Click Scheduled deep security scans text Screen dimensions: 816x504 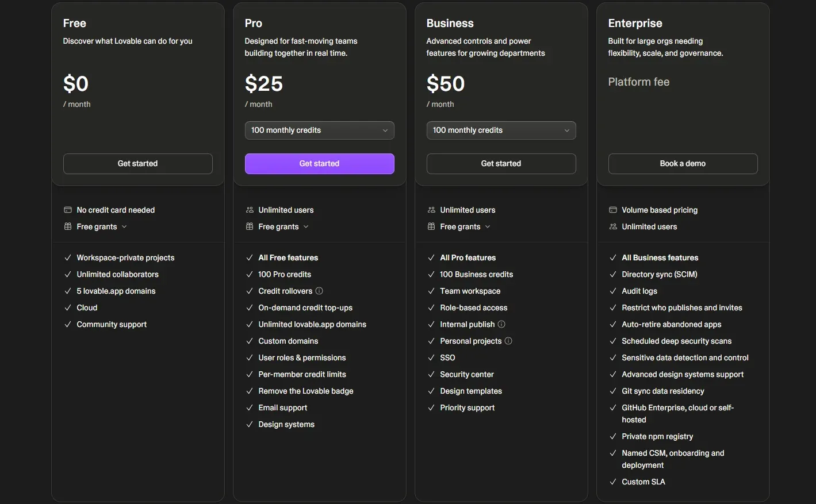pyautogui.click(x=677, y=341)
